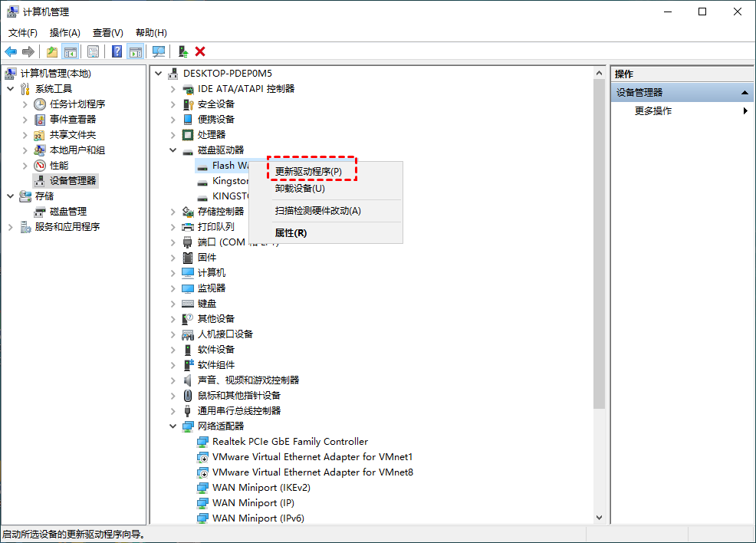Select the 任务计划程序 clock icon

point(40,104)
